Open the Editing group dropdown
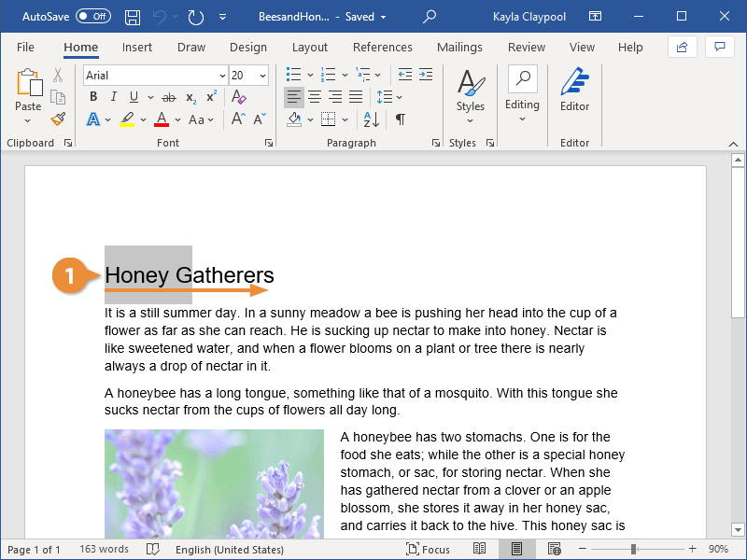Screen dimensions: 747x560 (x=522, y=93)
